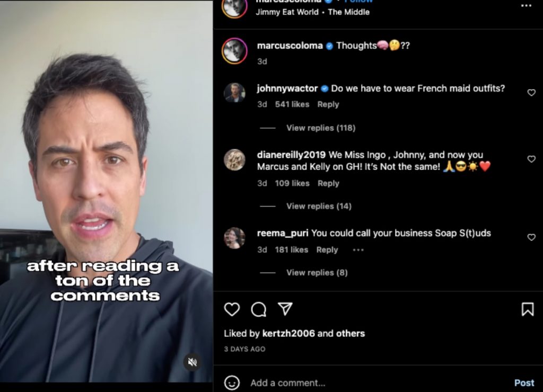Unmute the video with speaker icon
543x392 pixels.
coord(192,362)
